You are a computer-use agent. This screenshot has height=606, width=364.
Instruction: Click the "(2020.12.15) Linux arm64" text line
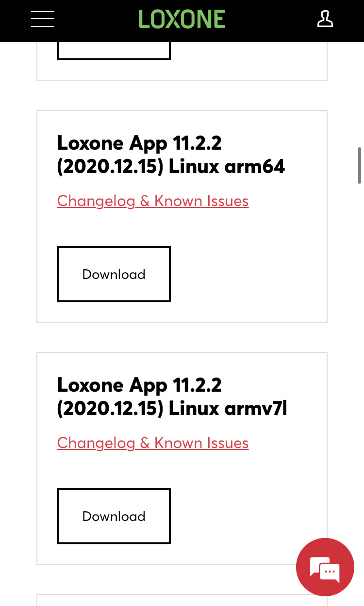(x=171, y=167)
